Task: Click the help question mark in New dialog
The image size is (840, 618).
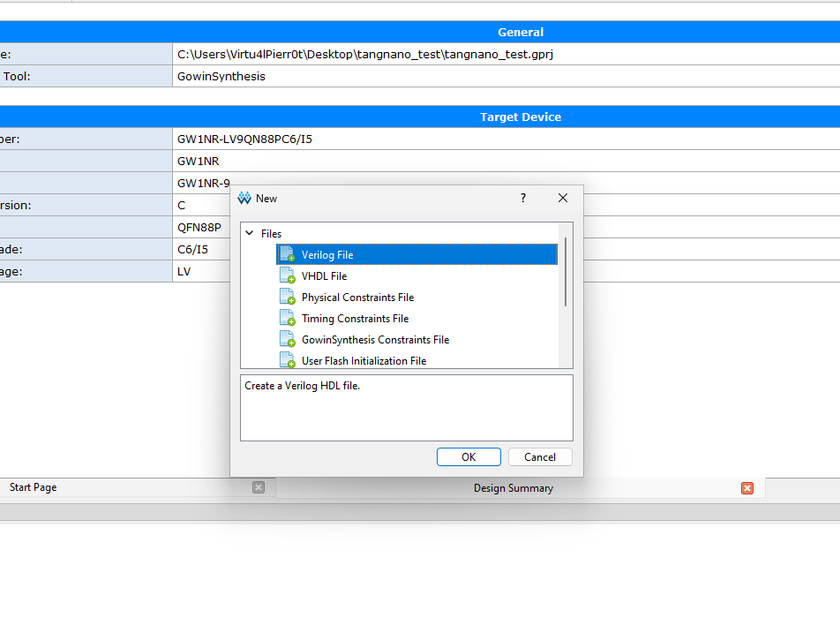Action: pyautogui.click(x=523, y=198)
